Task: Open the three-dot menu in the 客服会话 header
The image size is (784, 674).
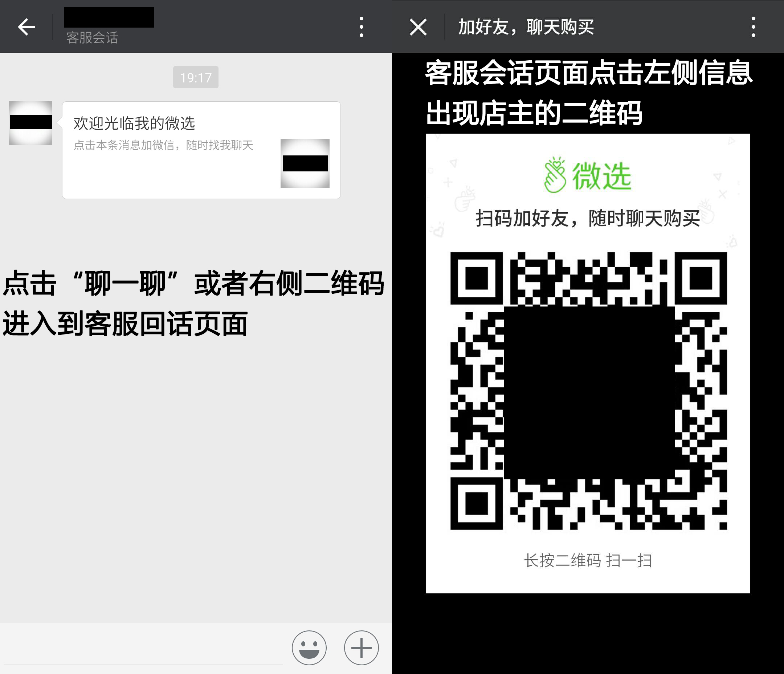Action: 362,27
